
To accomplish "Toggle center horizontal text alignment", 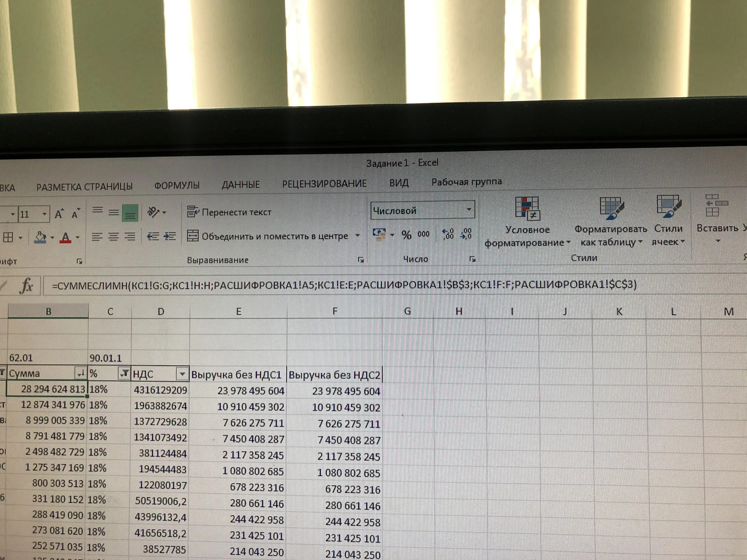I will click(114, 237).
